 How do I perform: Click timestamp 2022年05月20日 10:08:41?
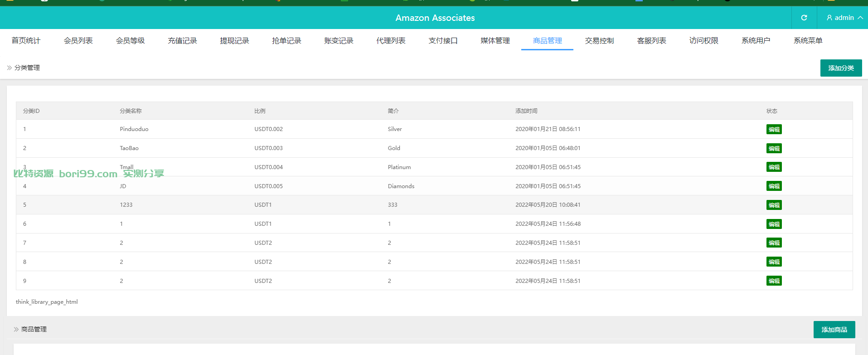tap(548, 205)
